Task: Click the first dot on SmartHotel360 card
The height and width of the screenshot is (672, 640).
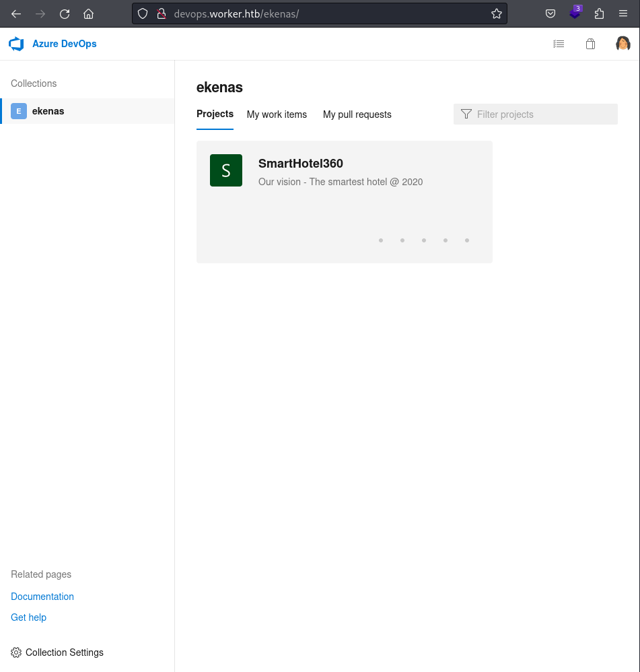Action: tap(381, 240)
